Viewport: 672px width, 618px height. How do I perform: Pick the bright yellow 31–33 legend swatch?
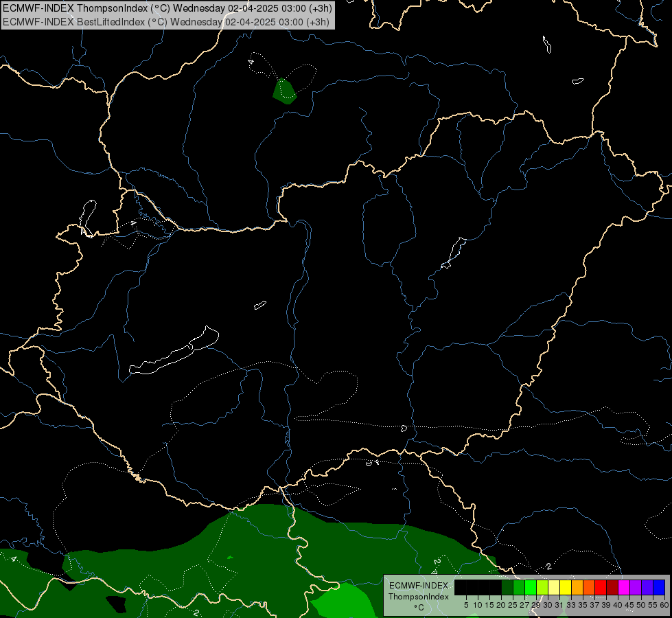(x=566, y=587)
